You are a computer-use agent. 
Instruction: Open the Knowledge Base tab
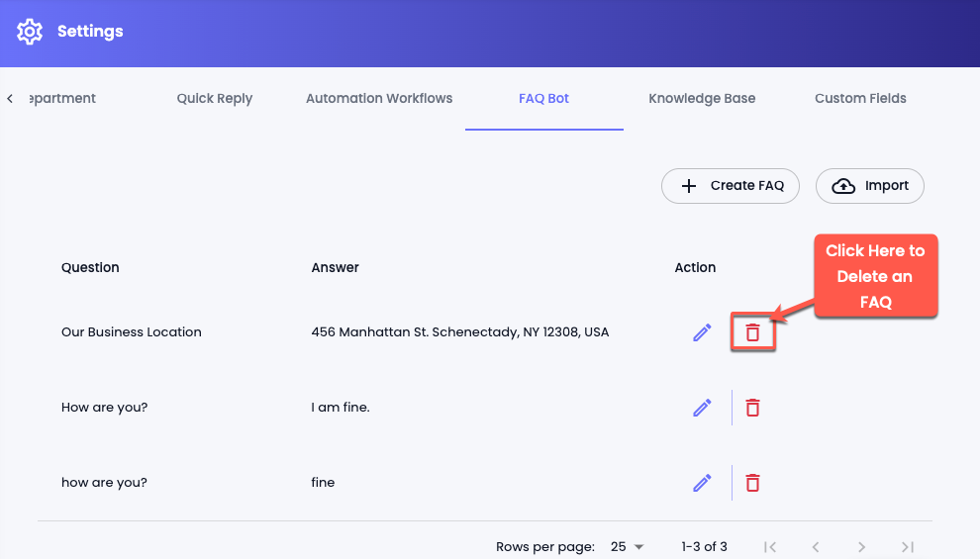click(702, 99)
